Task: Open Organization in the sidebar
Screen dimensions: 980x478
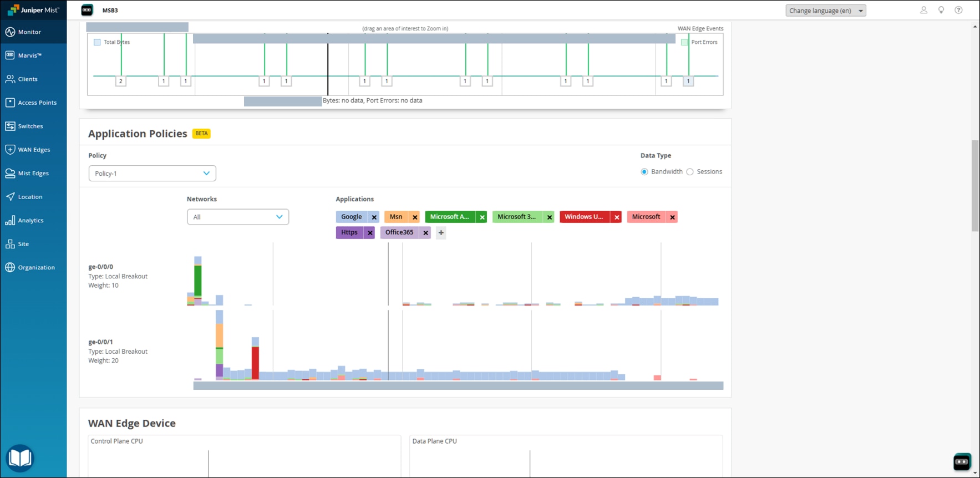Action: pyautogui.click(x=33, y=268)
